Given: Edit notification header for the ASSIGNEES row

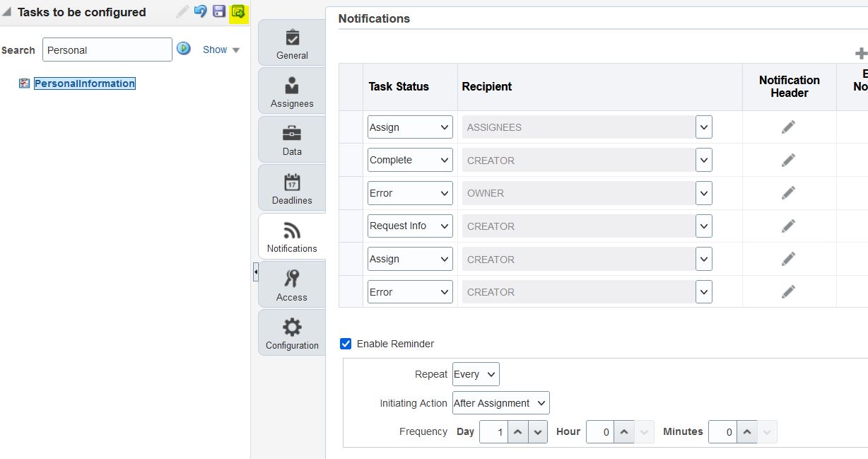Looking at the screenshot, I should point(789,127).
